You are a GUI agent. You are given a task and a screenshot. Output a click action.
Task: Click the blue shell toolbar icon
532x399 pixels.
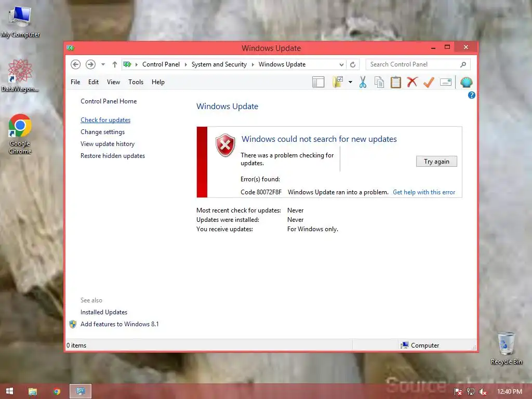pyautogui.click(x=466, y=82)
